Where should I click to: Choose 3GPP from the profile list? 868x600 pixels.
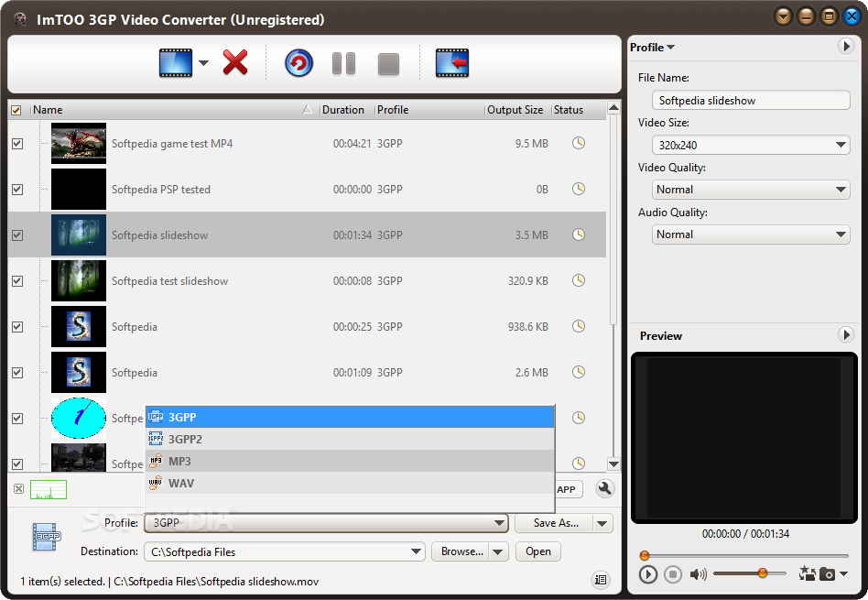pos(350,417)
